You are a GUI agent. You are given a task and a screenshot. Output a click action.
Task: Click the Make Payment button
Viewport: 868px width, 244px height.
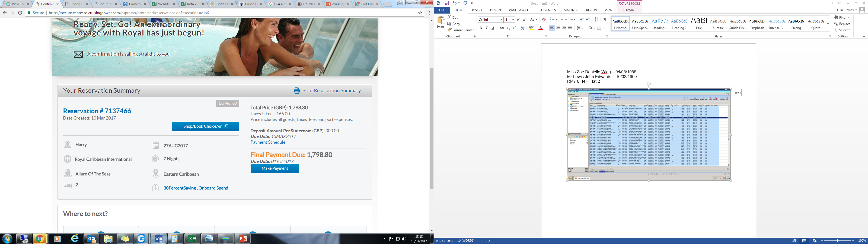(x=275, y=169)
